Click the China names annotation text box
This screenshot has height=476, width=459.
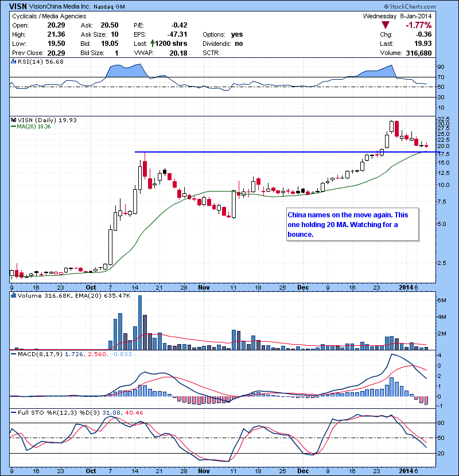353,225
